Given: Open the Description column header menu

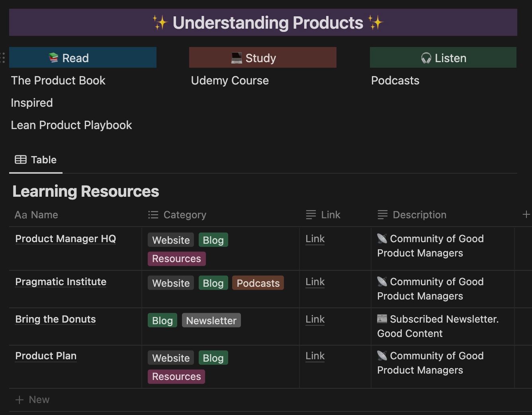Looking at the screenshot, I should (x=419, y=215).
